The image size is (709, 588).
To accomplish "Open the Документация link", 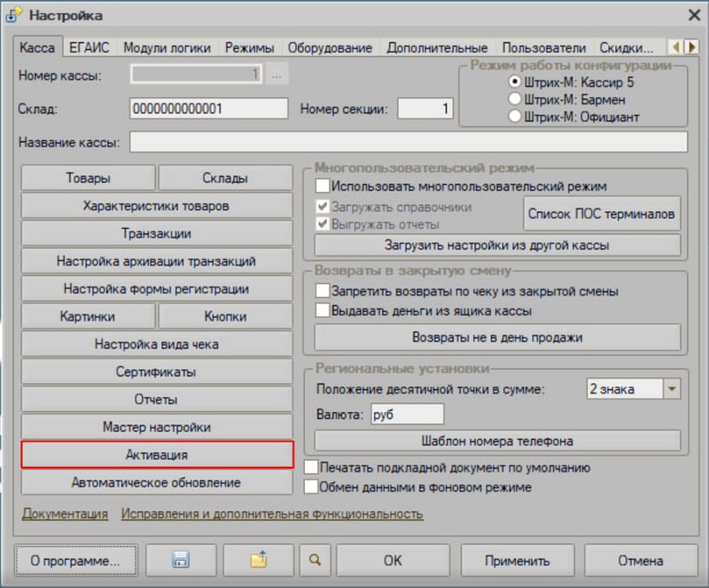I will pyautogui.click(x=65, y=514).
